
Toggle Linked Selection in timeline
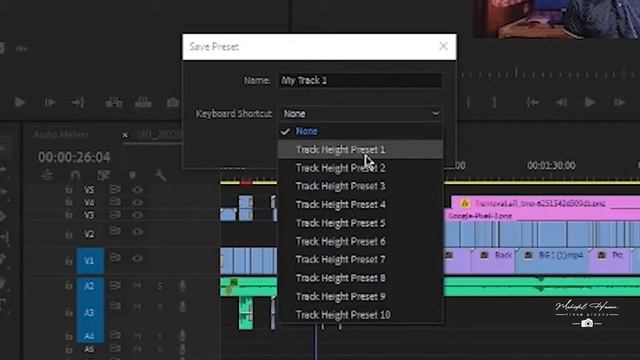click(x=103, y=176)
